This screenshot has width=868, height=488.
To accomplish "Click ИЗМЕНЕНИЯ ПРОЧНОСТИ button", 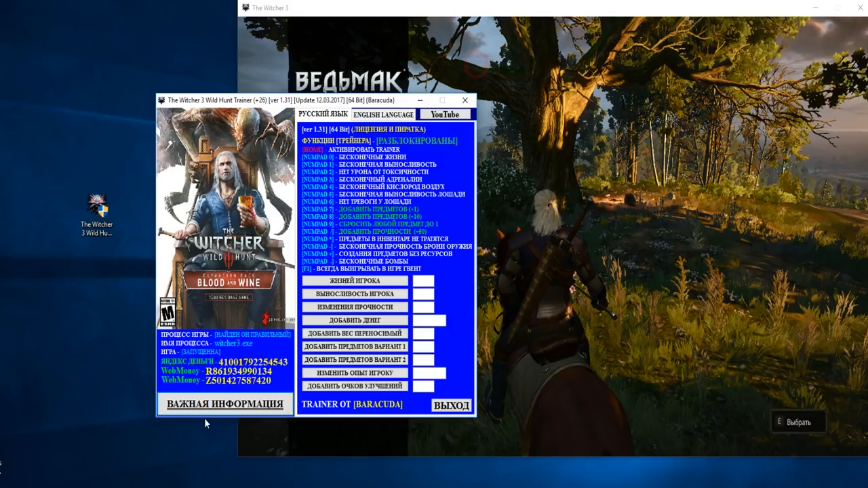I will point(355,307).
